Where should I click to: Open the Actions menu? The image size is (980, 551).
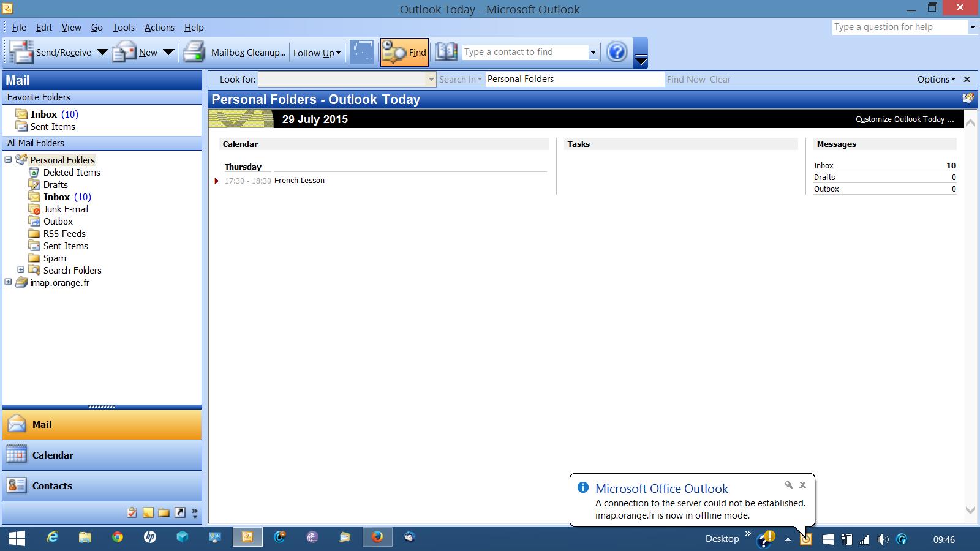(x=159, y=27)
